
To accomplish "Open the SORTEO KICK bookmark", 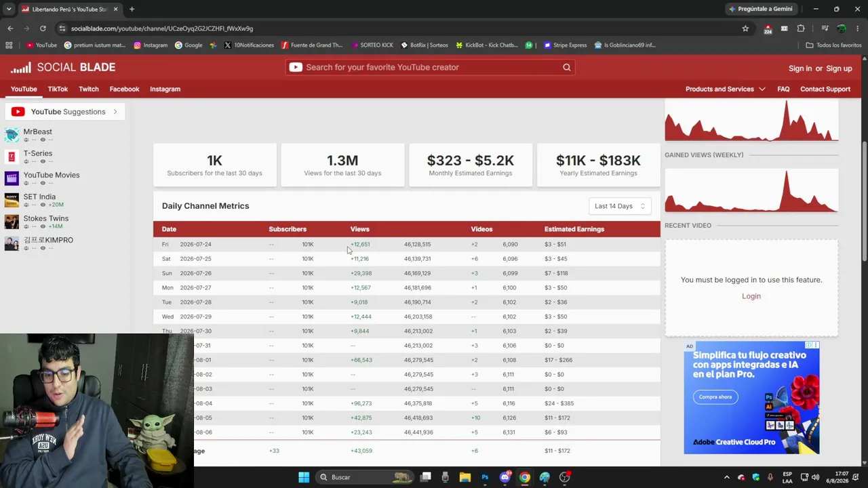I will point(372,45).
